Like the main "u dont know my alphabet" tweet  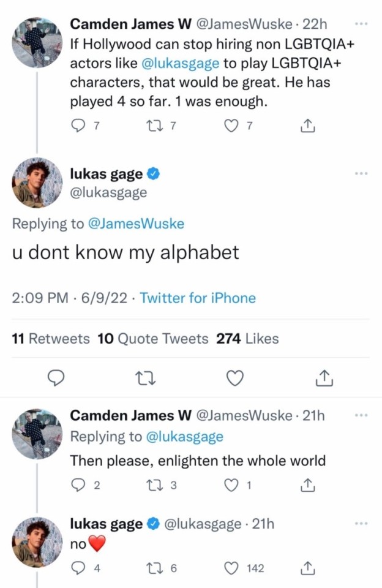click(234, 379)
